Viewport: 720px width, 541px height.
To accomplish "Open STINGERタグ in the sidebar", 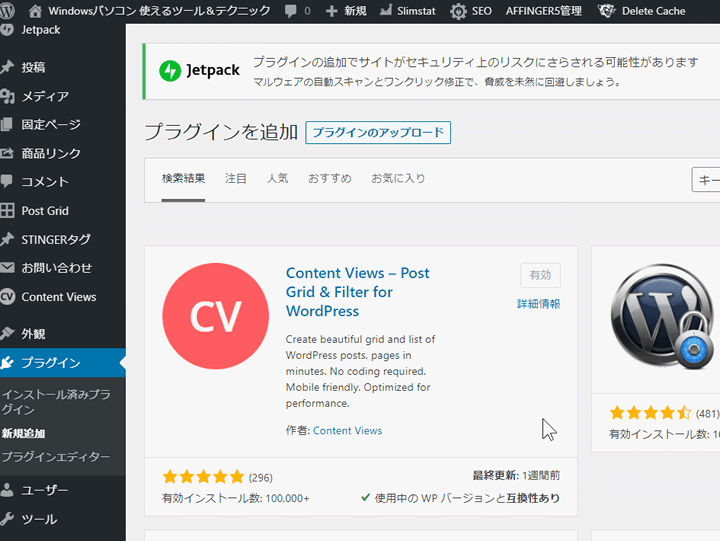I will click(56, 239).
